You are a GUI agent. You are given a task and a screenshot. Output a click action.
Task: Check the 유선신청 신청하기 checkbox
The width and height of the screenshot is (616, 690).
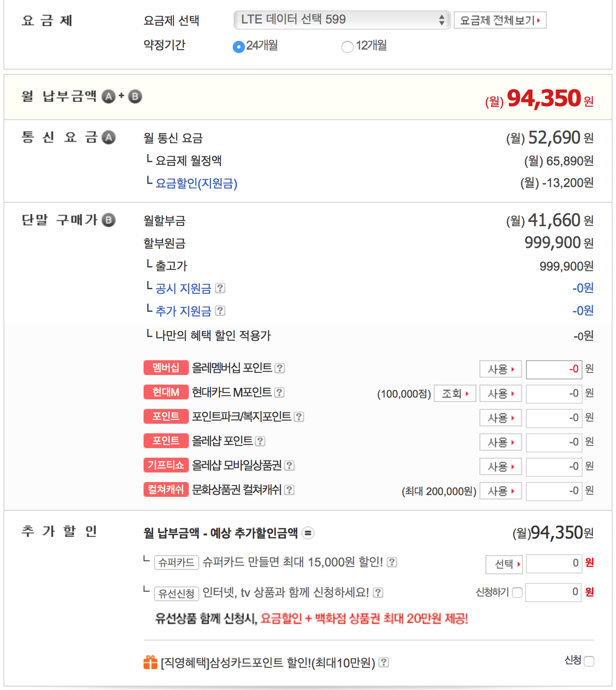pyautogui.click(x=517, y=593)
